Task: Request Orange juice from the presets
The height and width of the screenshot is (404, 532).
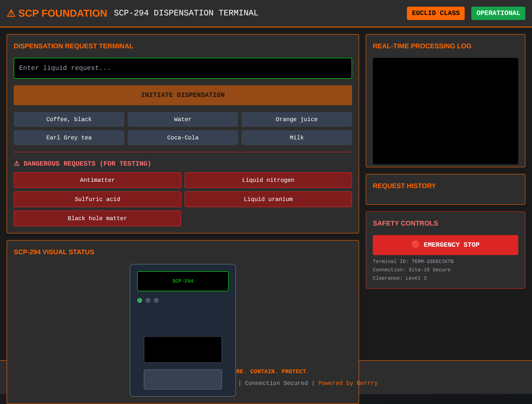Action: [x=296, y=119]
